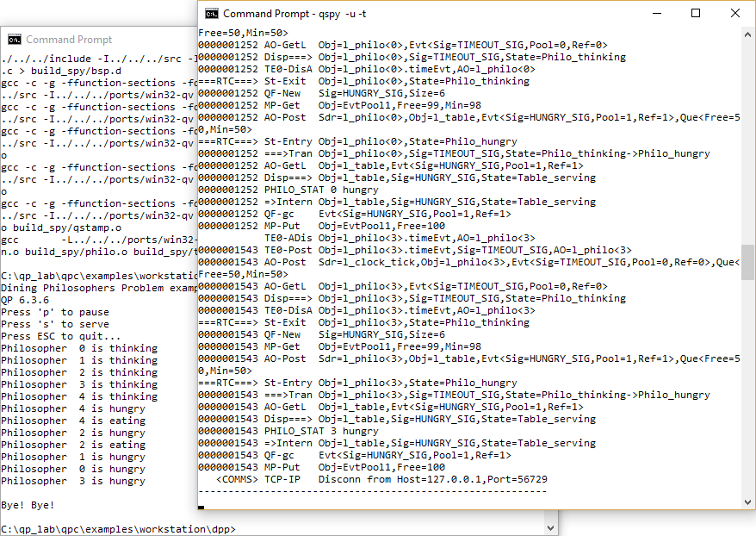
Task: Click the "Press 'p' to pause" line
Action: tap(55, 312)
